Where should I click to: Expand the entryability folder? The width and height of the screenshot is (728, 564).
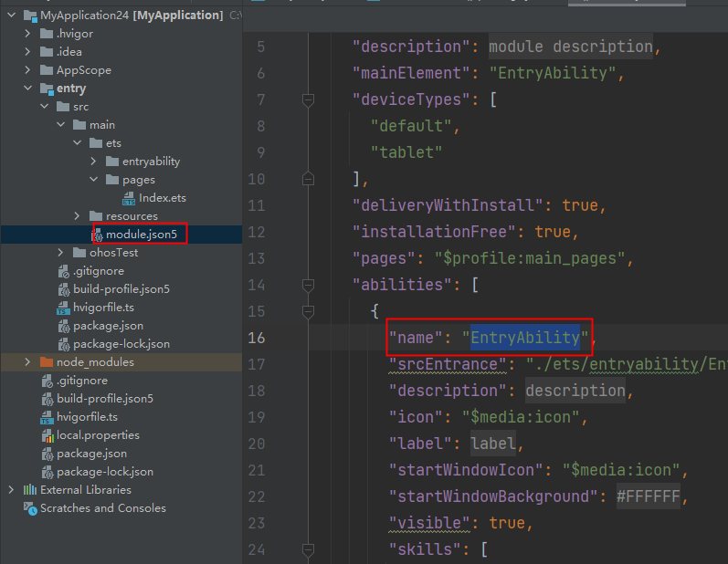[93, 161]
